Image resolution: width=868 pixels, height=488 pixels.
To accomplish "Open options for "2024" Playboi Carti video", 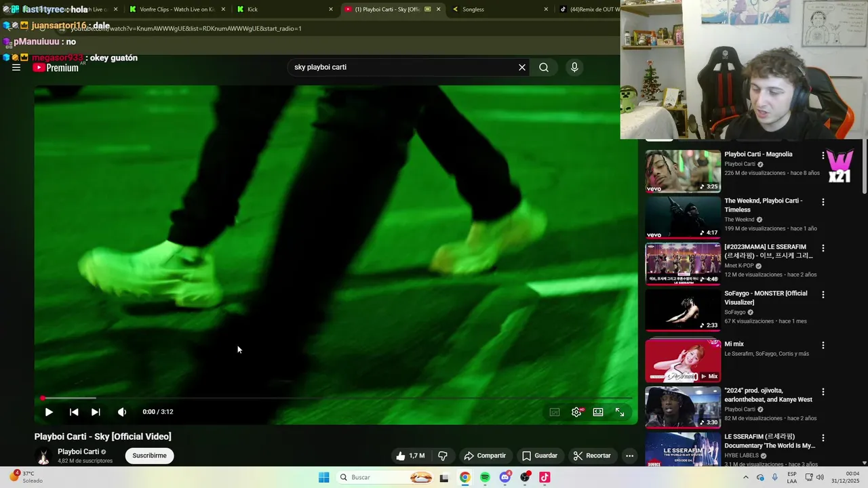I will click(823, 392).
